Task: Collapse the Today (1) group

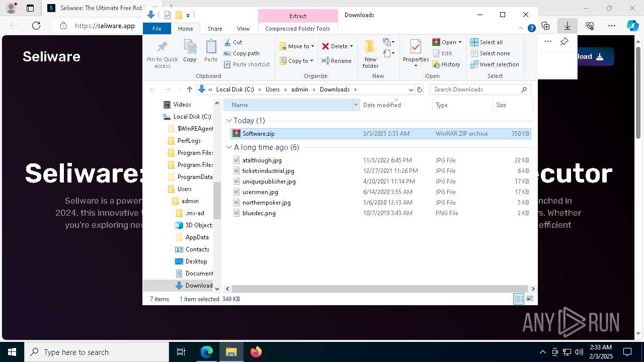Action: [229, 121]
